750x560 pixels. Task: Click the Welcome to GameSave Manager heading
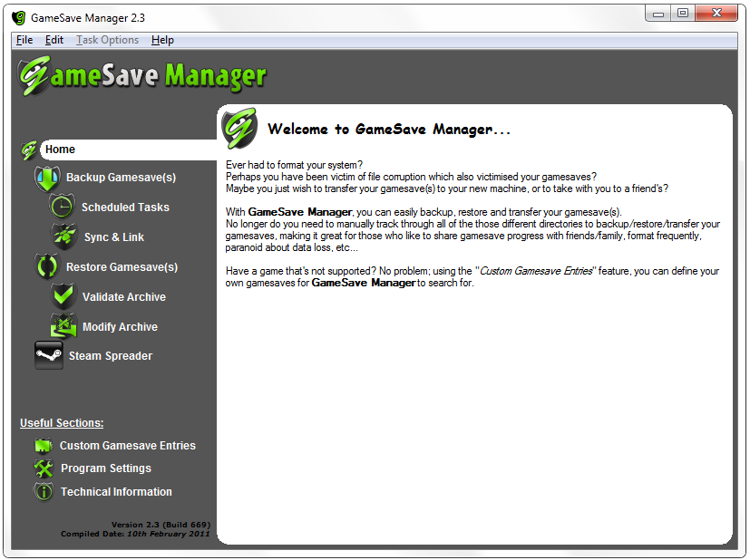[x=389, y=129]
